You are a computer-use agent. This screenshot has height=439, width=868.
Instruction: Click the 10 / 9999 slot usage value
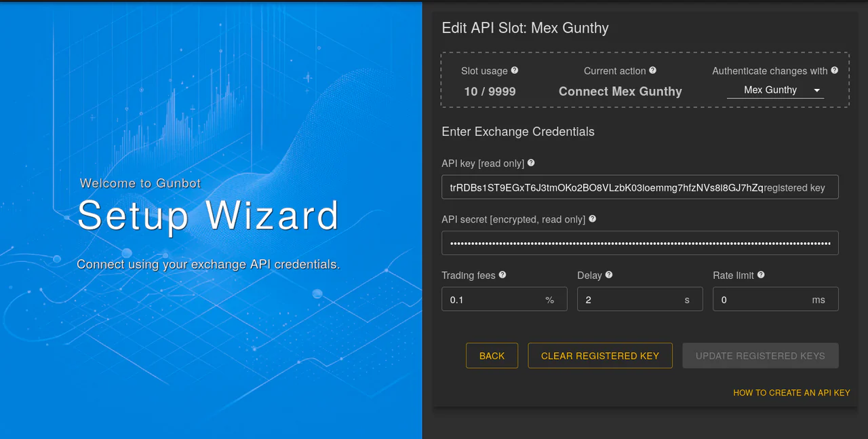tap(490, 92)
